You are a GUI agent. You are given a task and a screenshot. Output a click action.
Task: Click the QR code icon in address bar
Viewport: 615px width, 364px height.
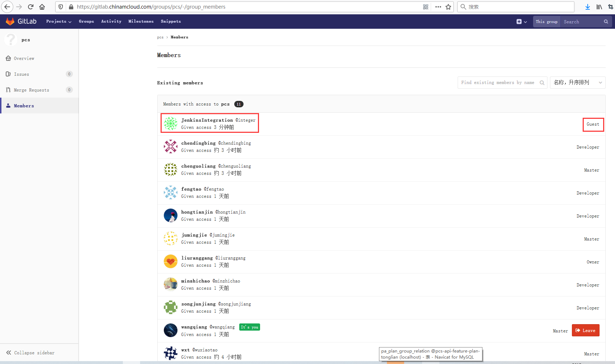click(426, 7)
